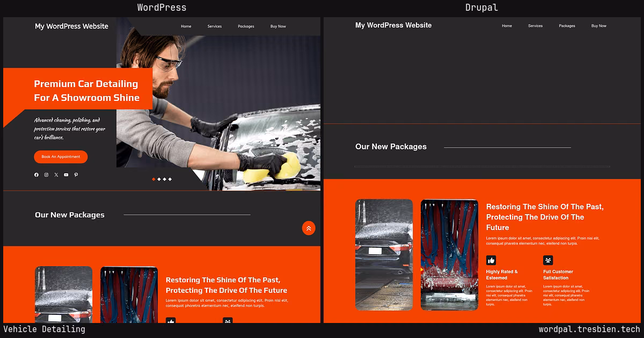This screenshot has height=338, width=644.
Task: Click 'Highly Rated & Esteemed' text
Action: [502, 275]
